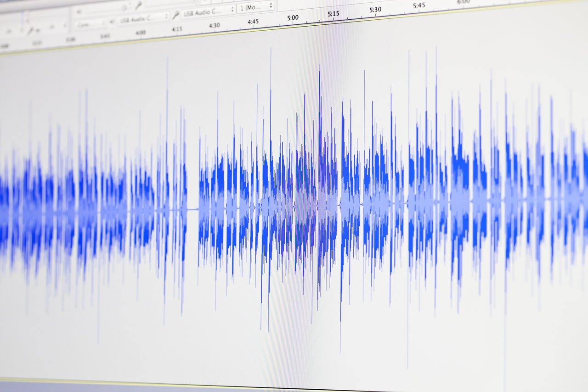The width and height of the screenshot is (588, 392).
Task: Click the 4:00 mark on the timeline ruler
Action: click(x=141, y=33)
